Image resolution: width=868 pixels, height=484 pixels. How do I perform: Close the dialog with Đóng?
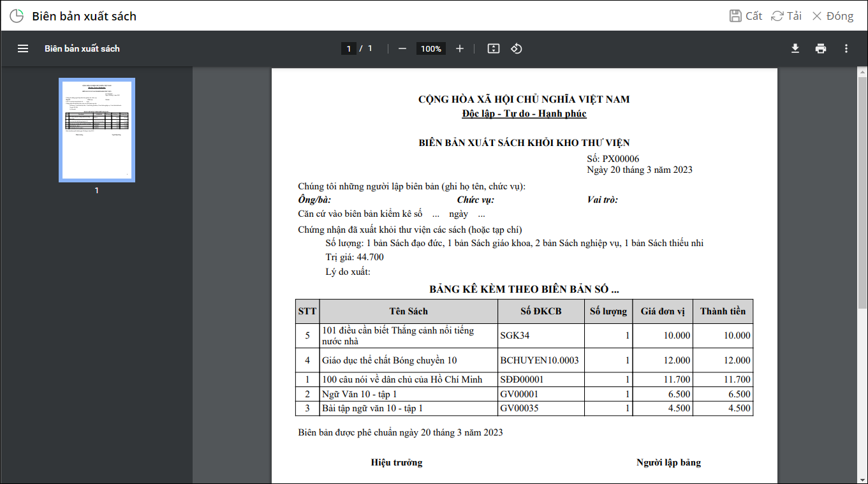coord(832,16)
